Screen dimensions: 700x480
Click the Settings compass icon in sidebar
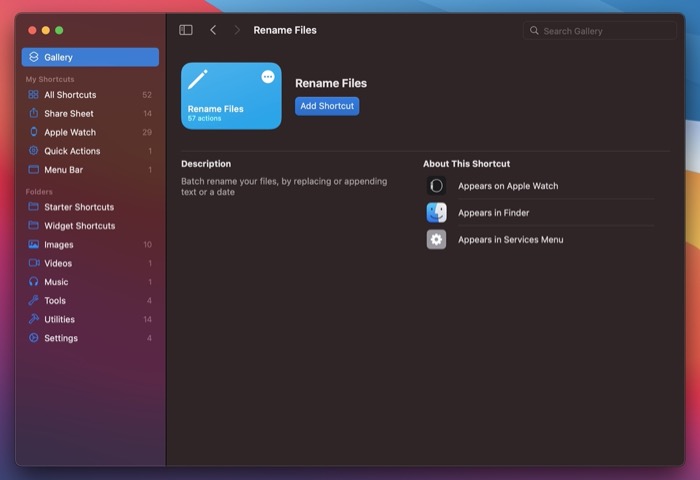(33, 338)
